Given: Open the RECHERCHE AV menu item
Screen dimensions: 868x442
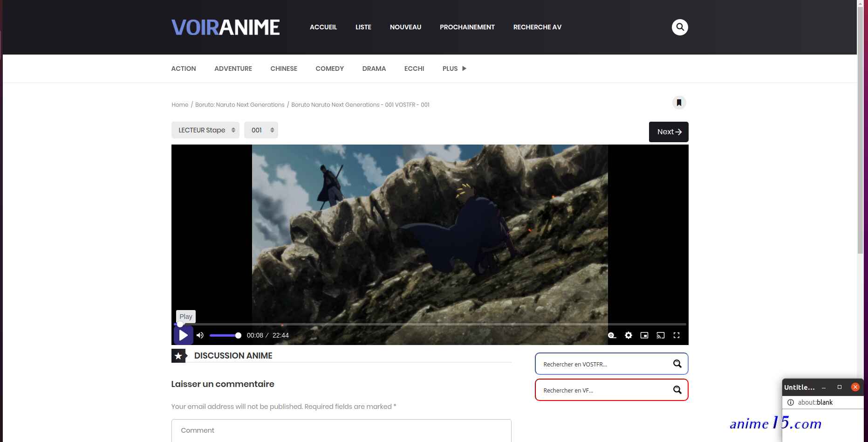Looking at the screenshot, I should coord(537,27).
